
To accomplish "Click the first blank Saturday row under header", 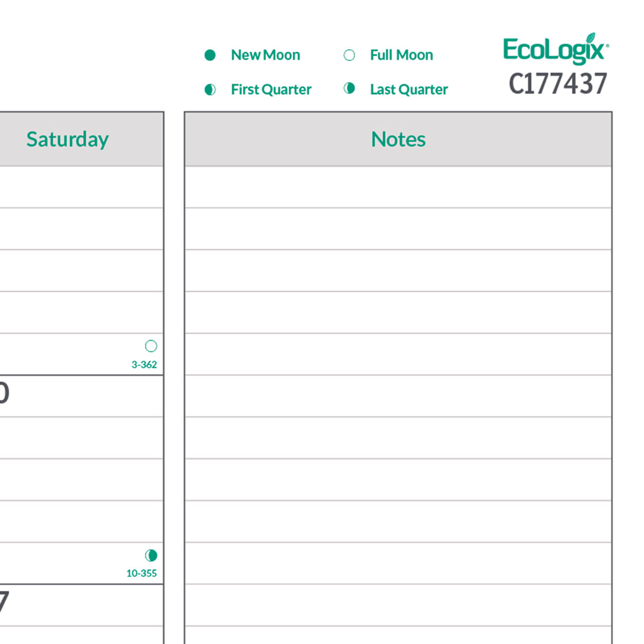I will pyautogui.click(x=81, y=187).
